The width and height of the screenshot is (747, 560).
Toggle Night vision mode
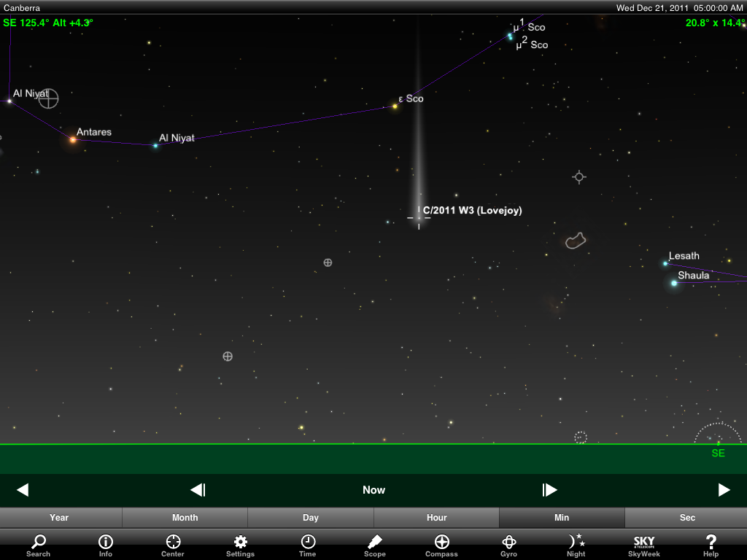576,545
